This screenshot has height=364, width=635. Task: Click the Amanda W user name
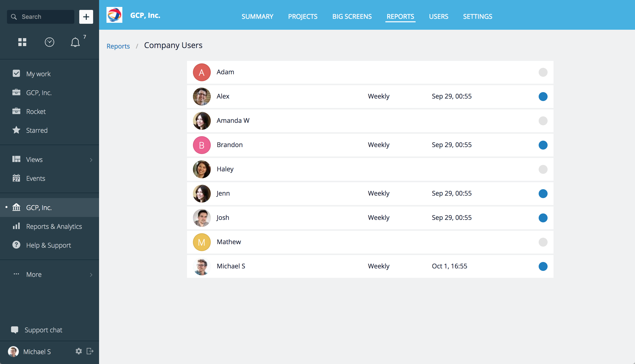(233, 121)
